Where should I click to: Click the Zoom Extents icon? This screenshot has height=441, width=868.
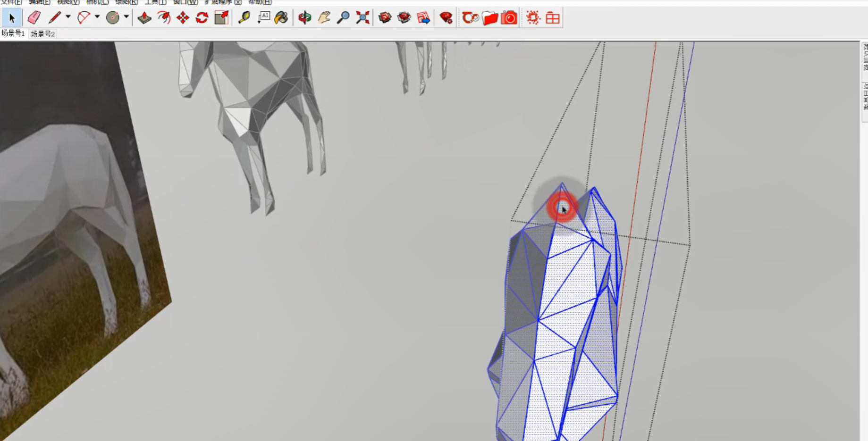pos(362,18)
